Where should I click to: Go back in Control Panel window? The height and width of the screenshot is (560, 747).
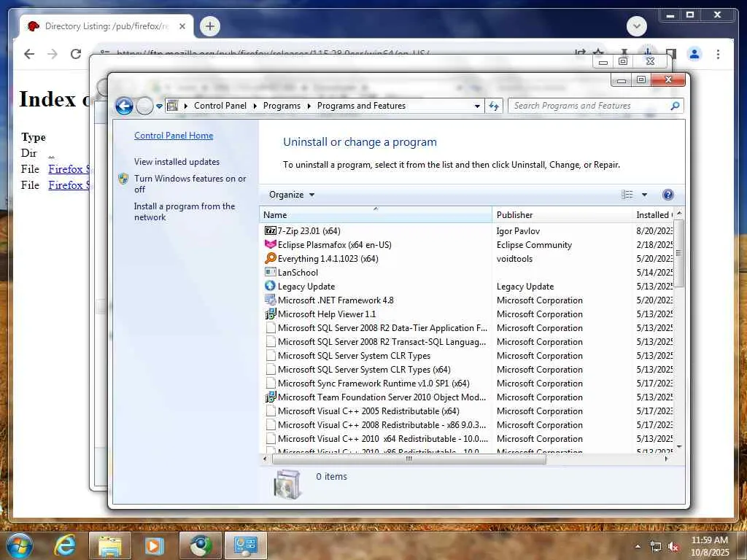click(124, 106)
